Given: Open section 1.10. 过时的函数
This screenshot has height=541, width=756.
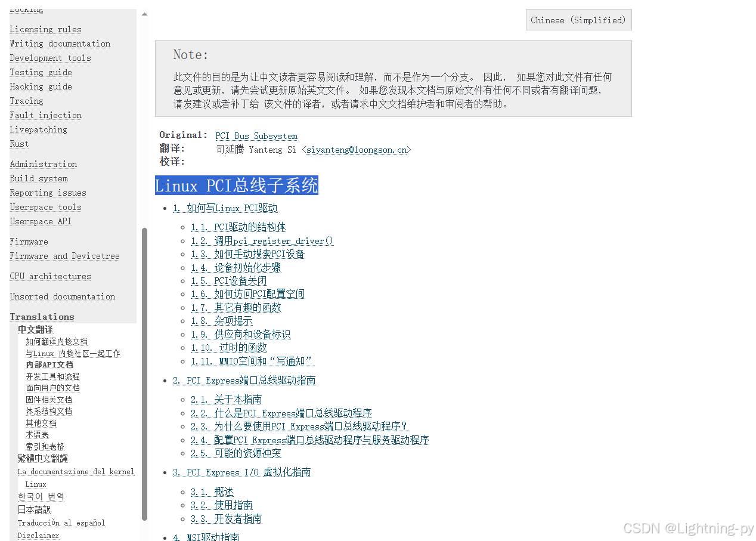Looking at the screenshot, I should (x=229, y=347).
